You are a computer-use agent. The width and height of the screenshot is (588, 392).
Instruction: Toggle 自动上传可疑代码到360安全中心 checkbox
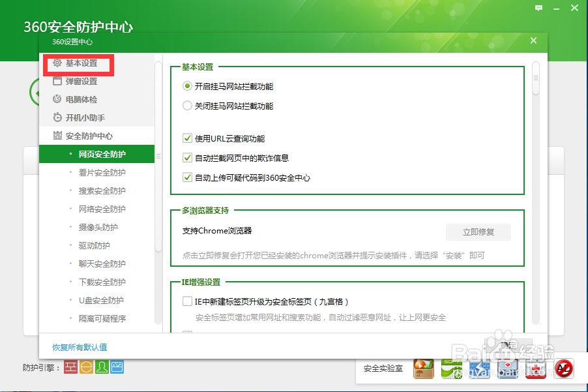point(187,177)
